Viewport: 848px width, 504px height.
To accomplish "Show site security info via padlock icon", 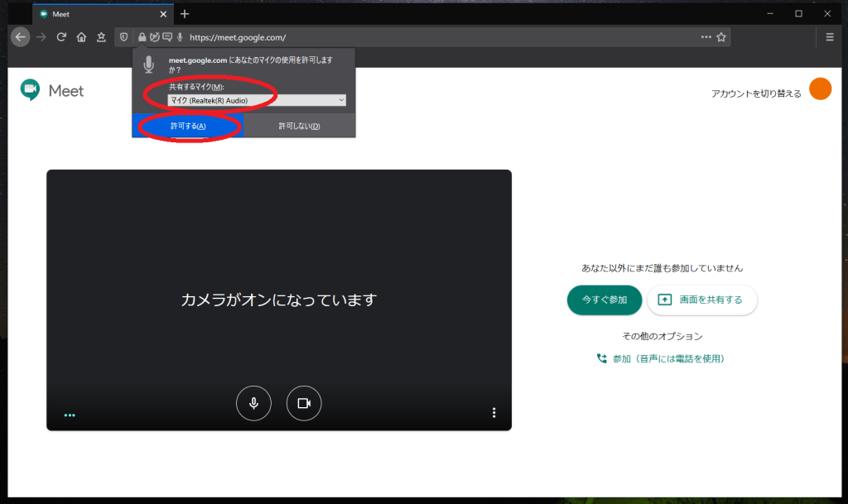I will (x=142, y=37).
